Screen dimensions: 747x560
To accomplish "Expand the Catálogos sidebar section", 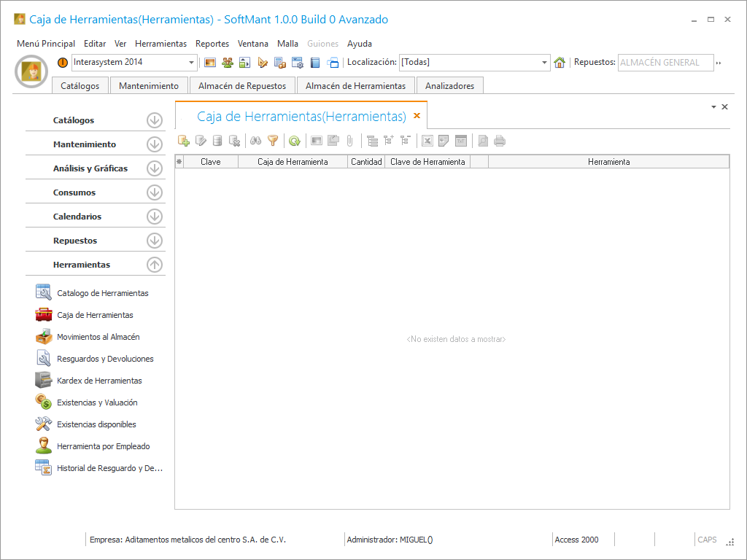I will pos(154,120).
